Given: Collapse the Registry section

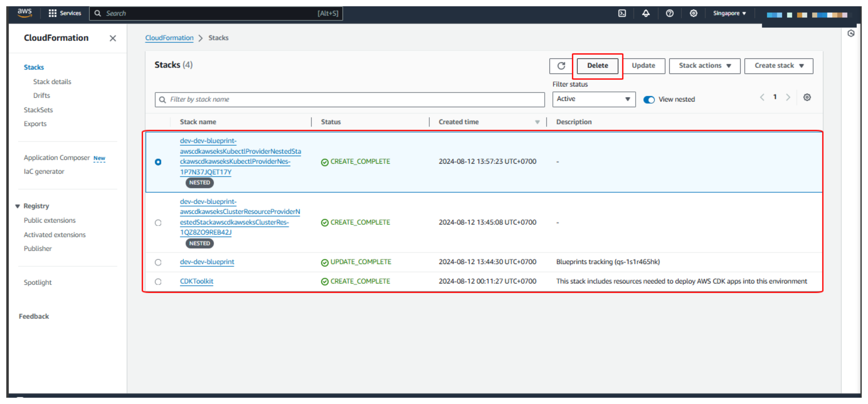Looking at the screenshot, I should pos(18,206).
